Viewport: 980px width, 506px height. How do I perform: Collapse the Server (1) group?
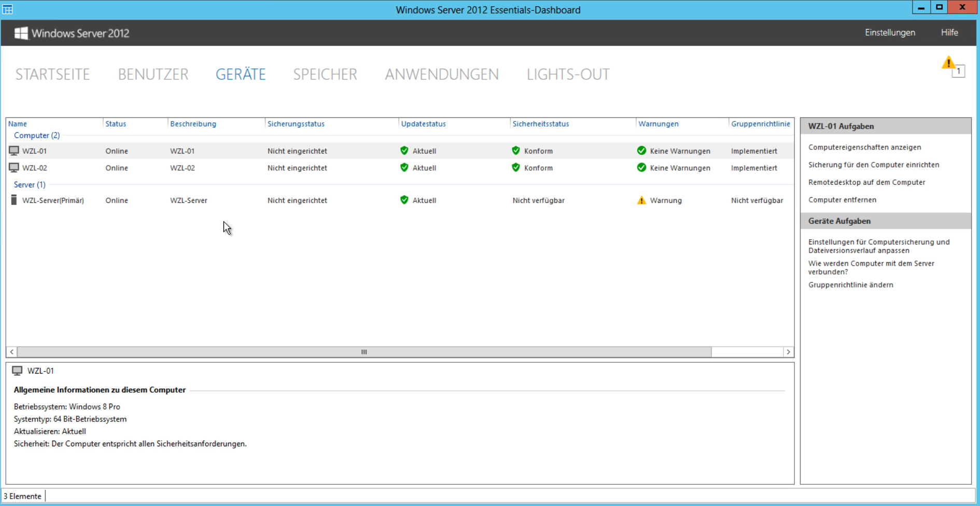click(30, 185)
